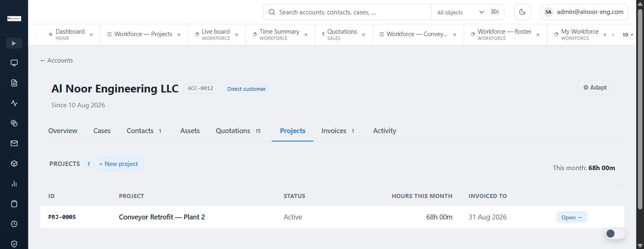The image size is (644, 249).
Task: Expand sidebar with the play arrow icon
Action: [x=14, y=43]
